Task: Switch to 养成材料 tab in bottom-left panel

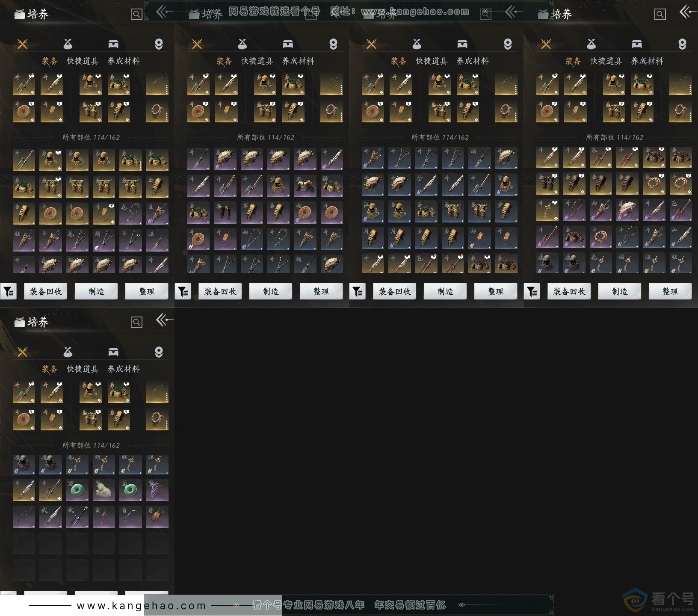Action: [124, 369]
